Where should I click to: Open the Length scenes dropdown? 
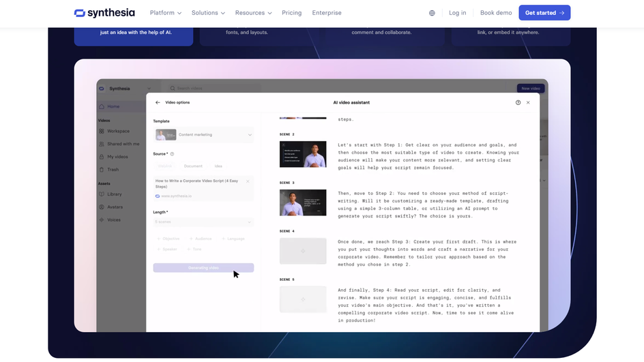click(203, 222)
